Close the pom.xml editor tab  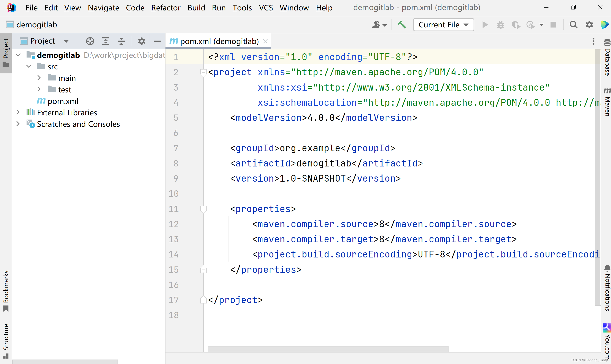(x=265, y=41)
